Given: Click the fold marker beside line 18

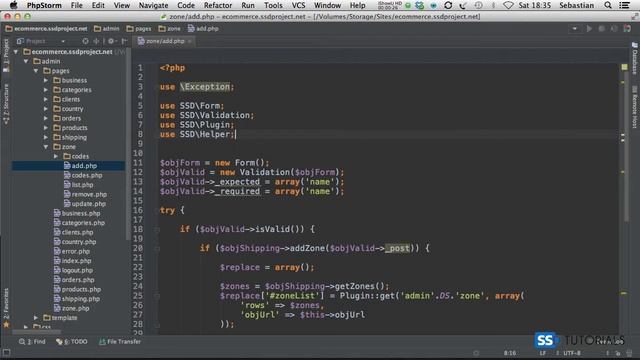Looking at the screenshot, I should [157, 229].
